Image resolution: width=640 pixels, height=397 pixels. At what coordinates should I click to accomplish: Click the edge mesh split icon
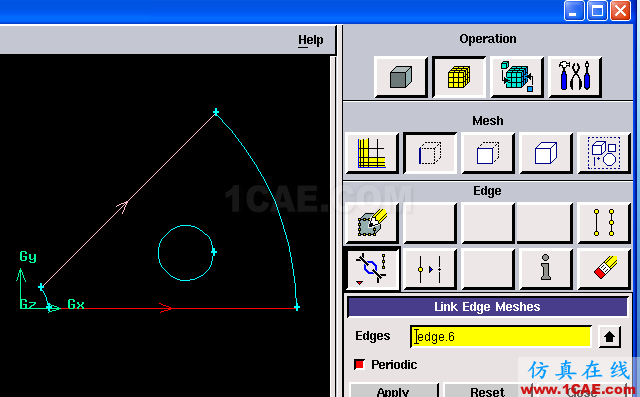click(x=430, y=269)
